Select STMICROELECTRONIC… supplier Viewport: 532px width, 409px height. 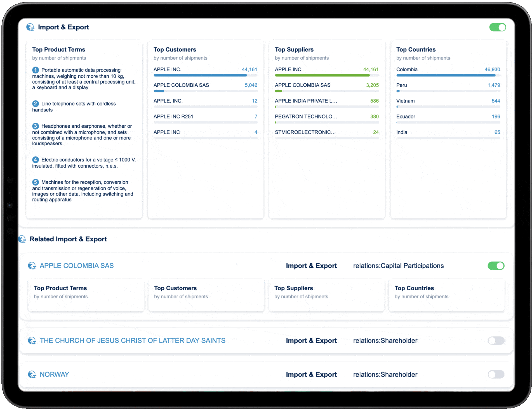(305, 132)
